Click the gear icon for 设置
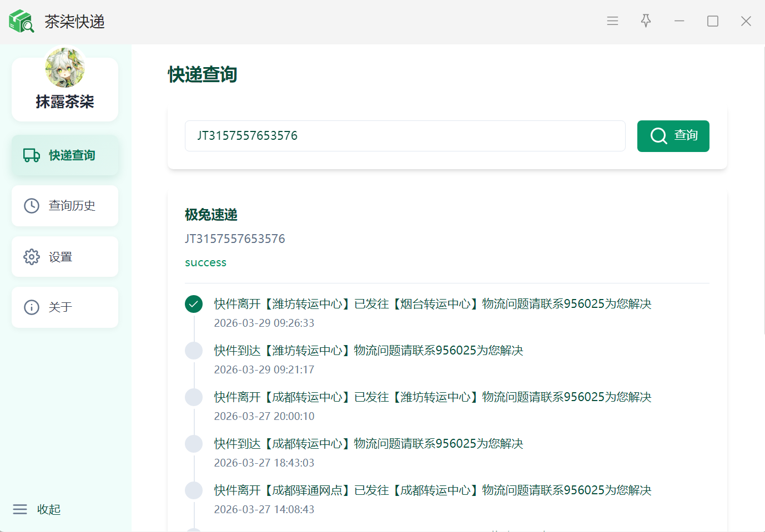The image size is (765, 532). 32,257
